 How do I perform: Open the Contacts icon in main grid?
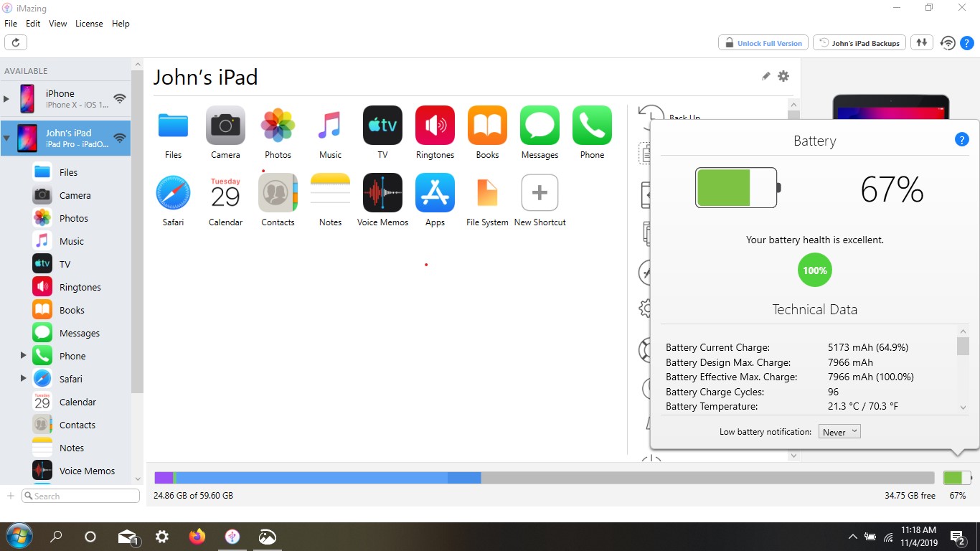[278, 193]
